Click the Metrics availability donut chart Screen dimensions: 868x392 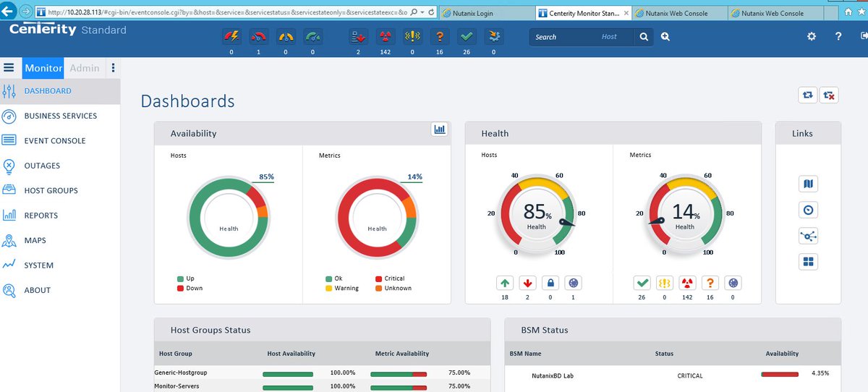tap(377, 217)
